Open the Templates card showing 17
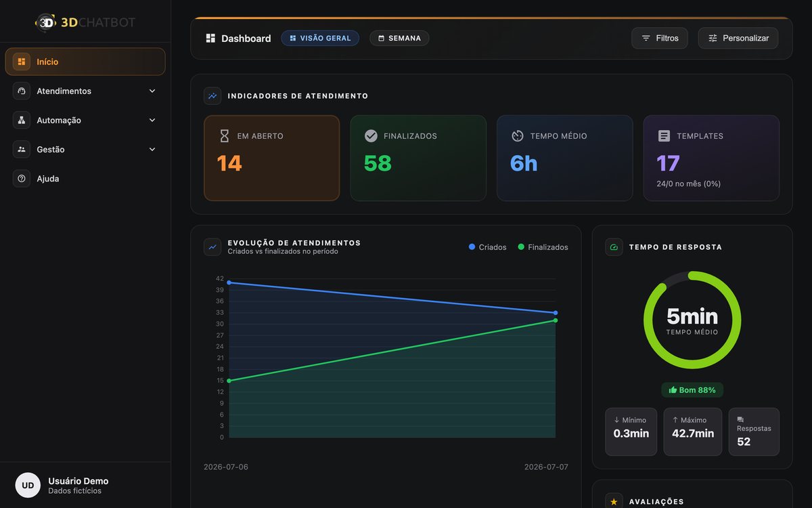The height and width of the screenshot is (508, 812). tap(711, 158)
